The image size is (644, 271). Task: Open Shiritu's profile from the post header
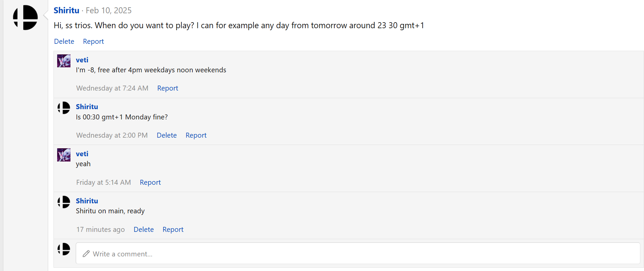pos(66,11)
